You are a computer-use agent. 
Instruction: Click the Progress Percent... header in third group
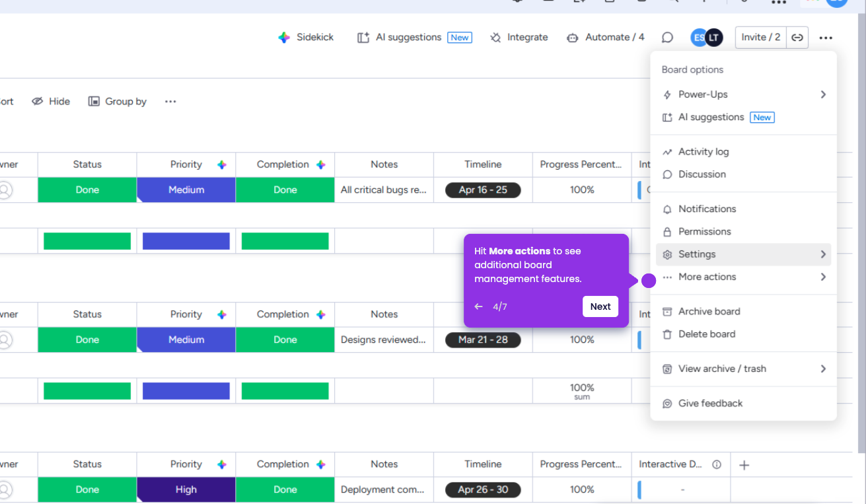point(582,465)
